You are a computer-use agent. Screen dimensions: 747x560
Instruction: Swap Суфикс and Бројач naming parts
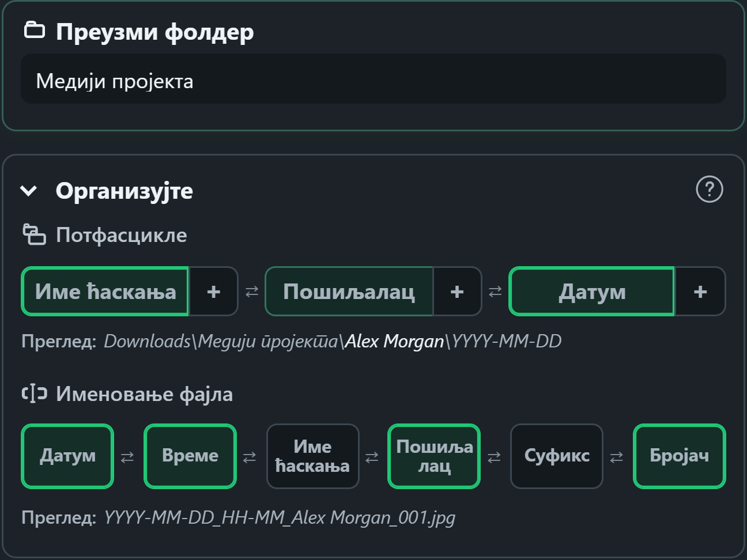616,457
